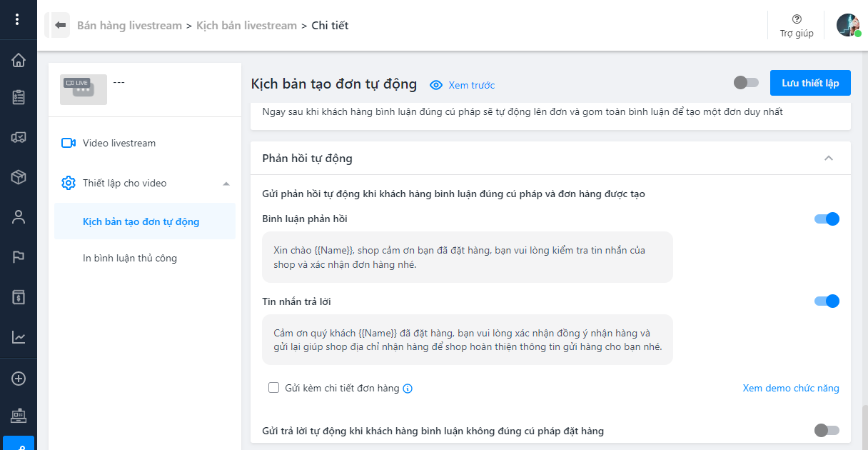
Task: Collapse the Thiết lập cho video arrow
Action: coord(226,184)
